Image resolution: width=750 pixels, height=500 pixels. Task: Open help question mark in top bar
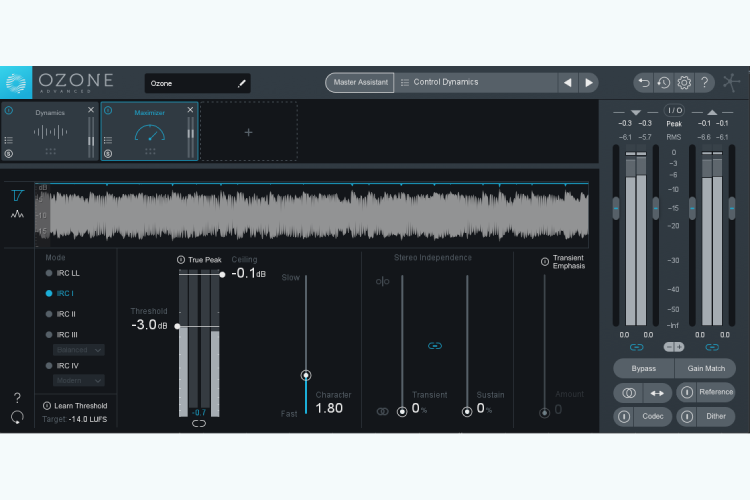(705, 82)
